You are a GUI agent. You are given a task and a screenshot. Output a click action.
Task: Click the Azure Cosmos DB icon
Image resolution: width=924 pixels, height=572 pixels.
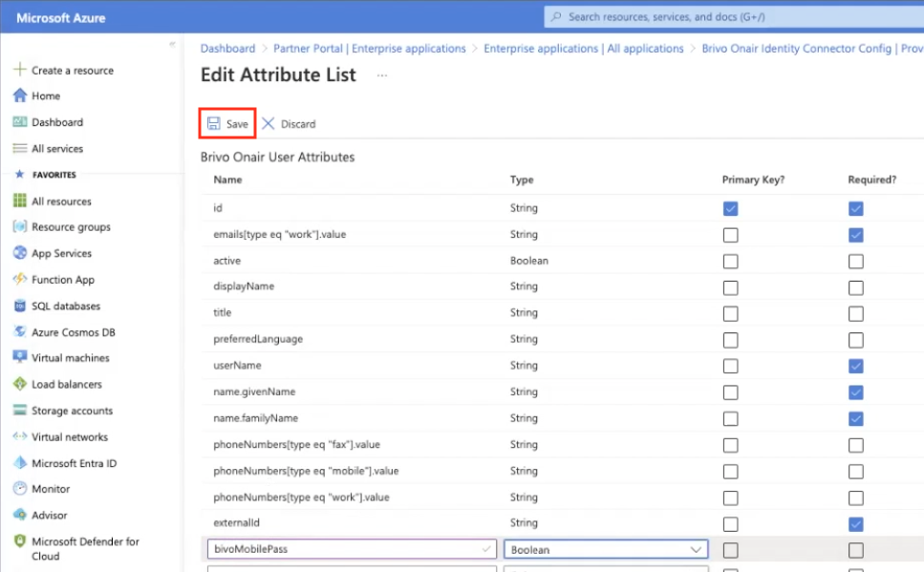(x=20, y=331)
